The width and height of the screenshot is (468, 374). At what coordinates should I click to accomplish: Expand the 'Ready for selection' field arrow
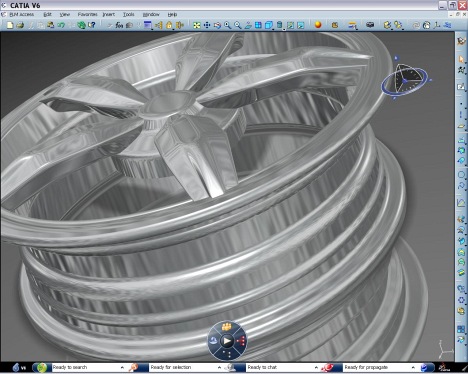[x=219, y=367]
